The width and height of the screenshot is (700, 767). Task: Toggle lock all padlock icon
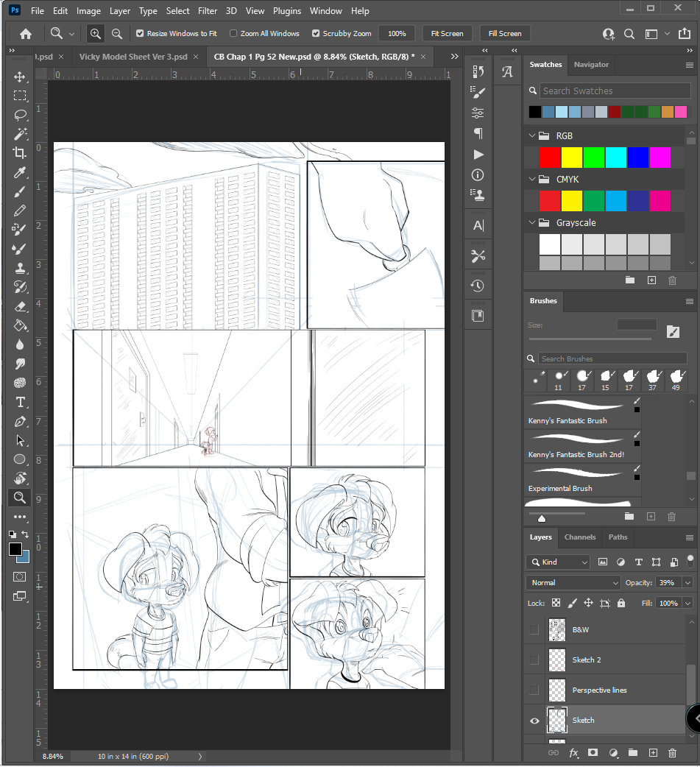coord(621,603)
